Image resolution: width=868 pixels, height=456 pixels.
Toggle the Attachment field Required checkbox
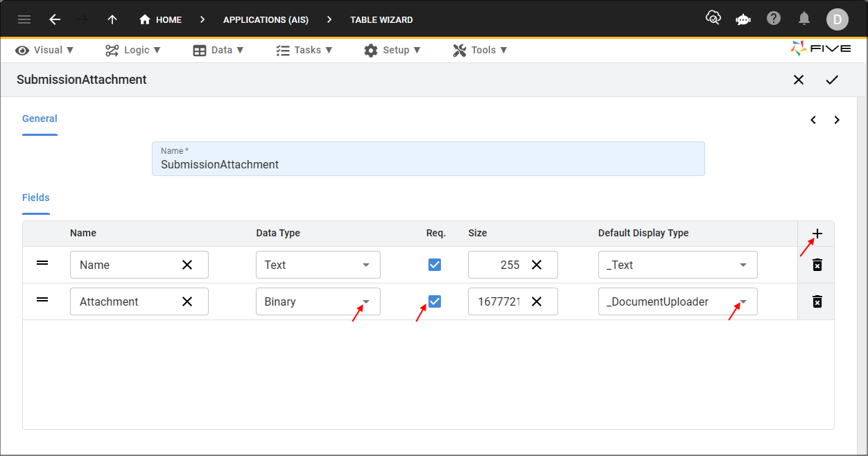434,301
